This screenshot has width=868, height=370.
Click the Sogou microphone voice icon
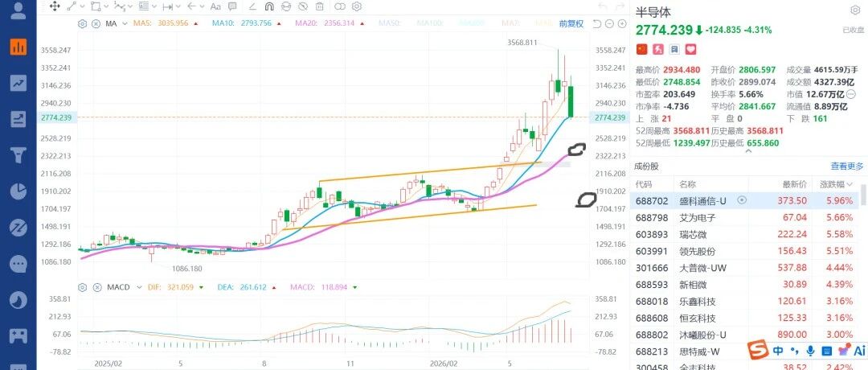point(811,351)
